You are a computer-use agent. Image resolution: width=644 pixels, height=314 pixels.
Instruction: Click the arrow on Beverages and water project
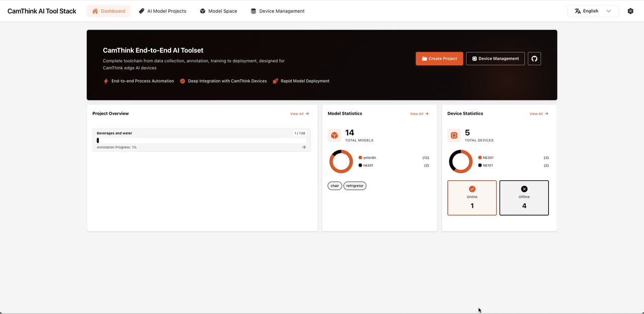click(304, 147)
